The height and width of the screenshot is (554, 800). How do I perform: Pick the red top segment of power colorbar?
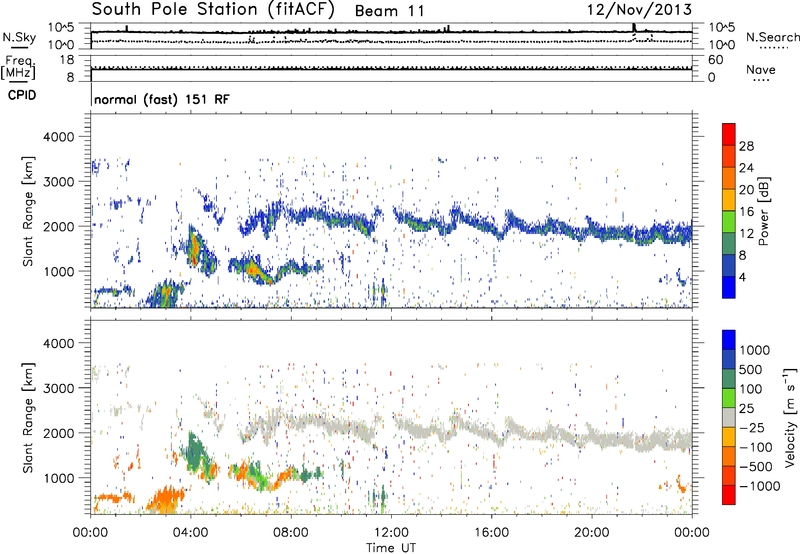tap(729, 134)
